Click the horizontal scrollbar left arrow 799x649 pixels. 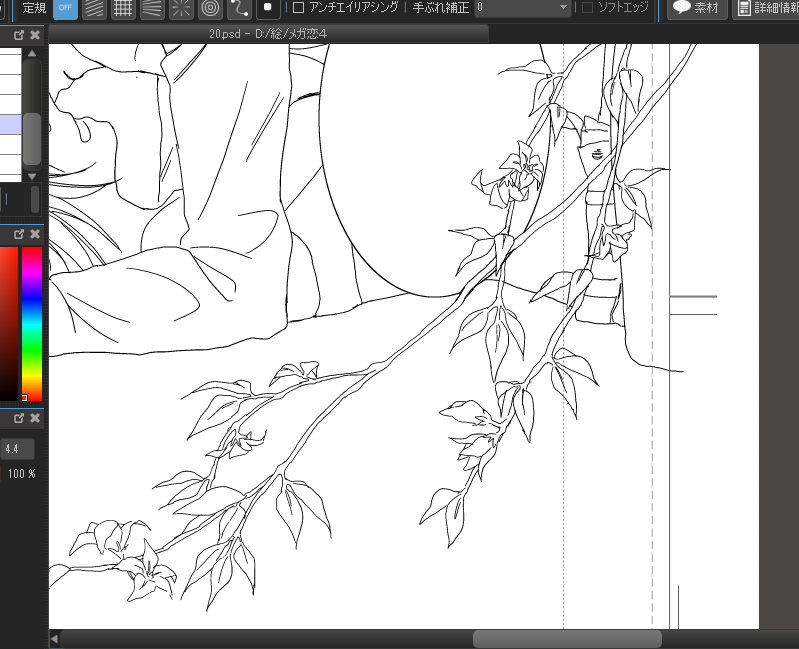[x=55, y=639]
